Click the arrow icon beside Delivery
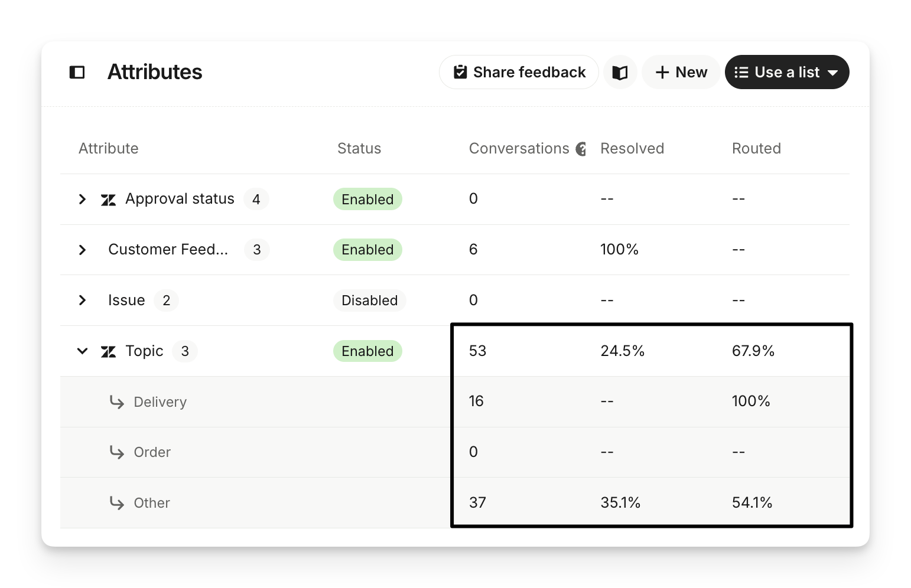Screen dimensions: 911x588 [117, 402]
